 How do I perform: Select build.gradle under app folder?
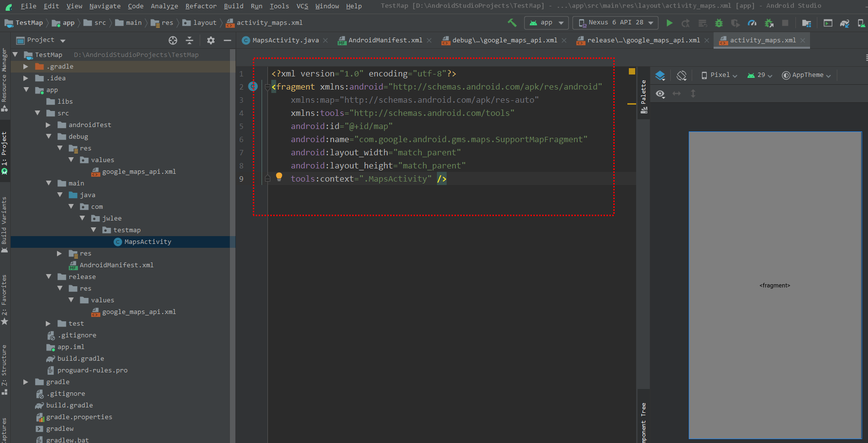pos(80,359)
